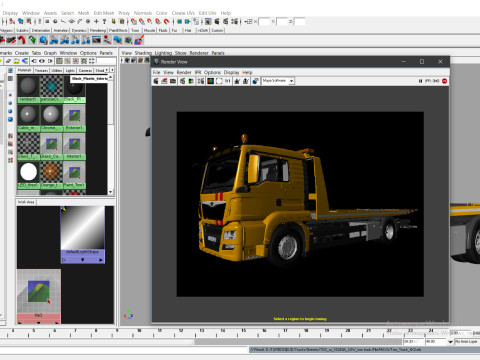Click the 1:1 real size icon in Render View

point(228,81)
